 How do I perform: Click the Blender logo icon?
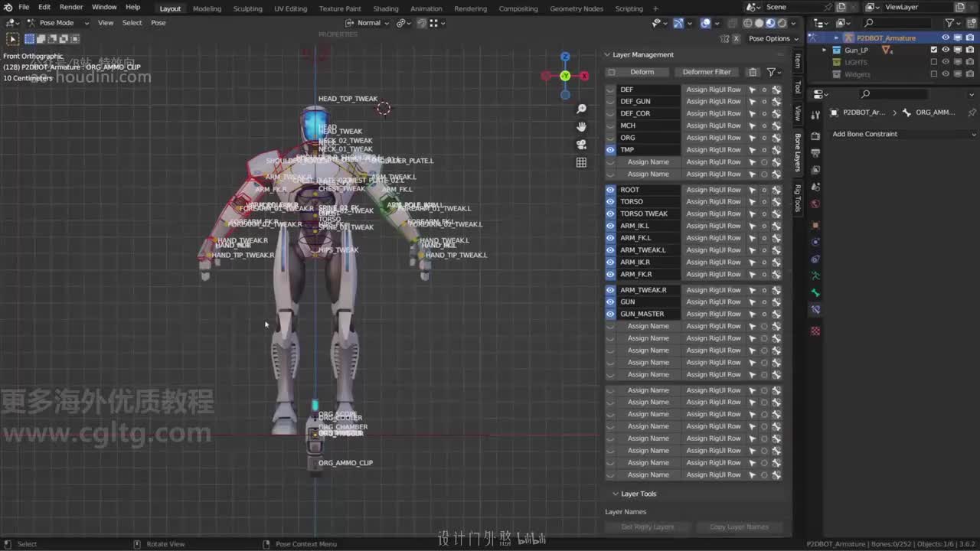coord(8,8)
